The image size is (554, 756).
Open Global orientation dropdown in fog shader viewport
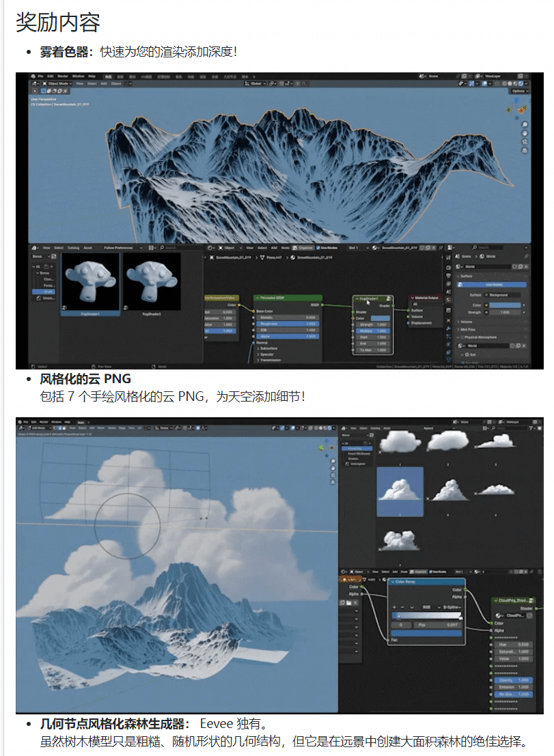click(255, 83)
